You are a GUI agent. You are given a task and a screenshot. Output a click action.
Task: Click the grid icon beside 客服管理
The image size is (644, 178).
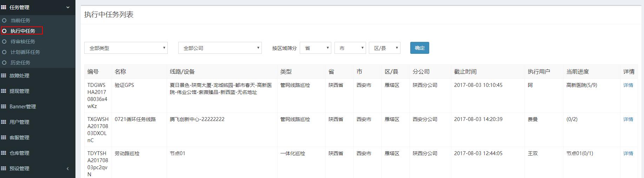point(4,137)
